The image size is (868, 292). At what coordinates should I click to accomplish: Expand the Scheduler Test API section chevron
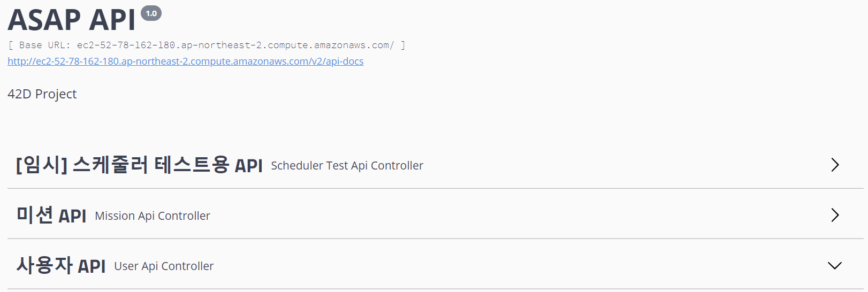pyautogui.click(x=835, y=165)
